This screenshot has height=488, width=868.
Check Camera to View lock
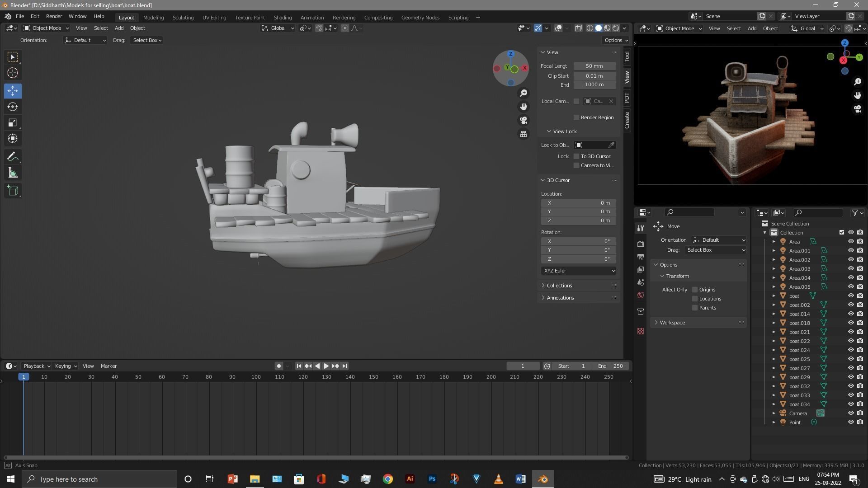tap(576, 165)
